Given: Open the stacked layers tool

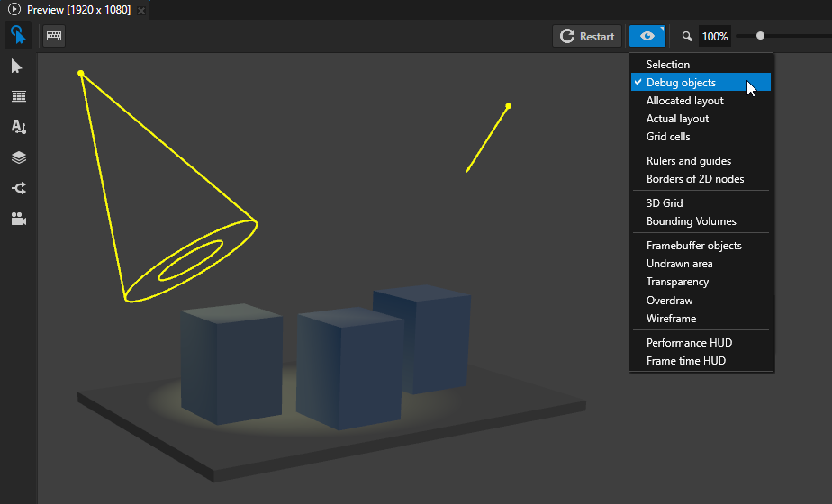Looking at the screenshot, I should 18,157.
